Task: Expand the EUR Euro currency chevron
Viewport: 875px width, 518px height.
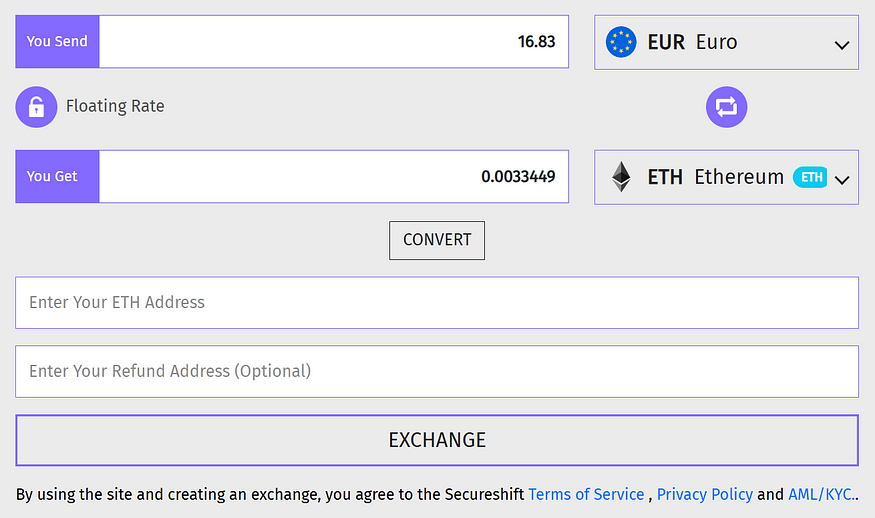Action: coord(841,45)
